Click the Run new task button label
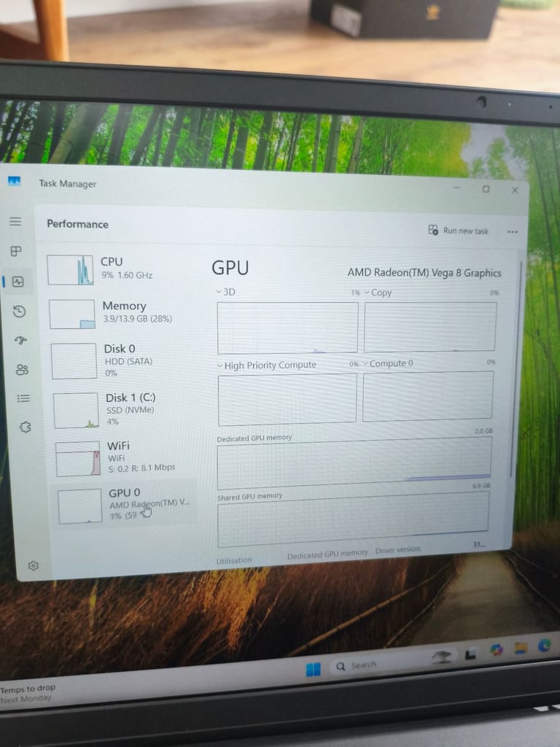The image size is (560, 747). (465, 231)
